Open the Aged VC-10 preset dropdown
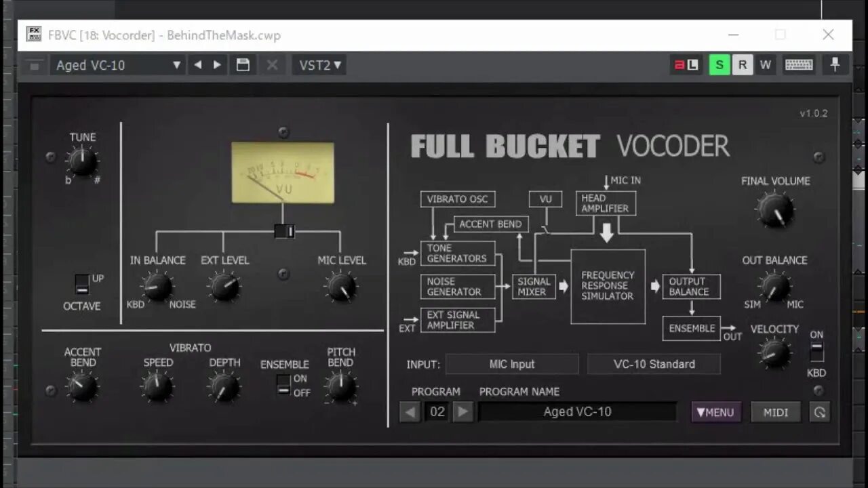868x488 pixels. [118, 65]
